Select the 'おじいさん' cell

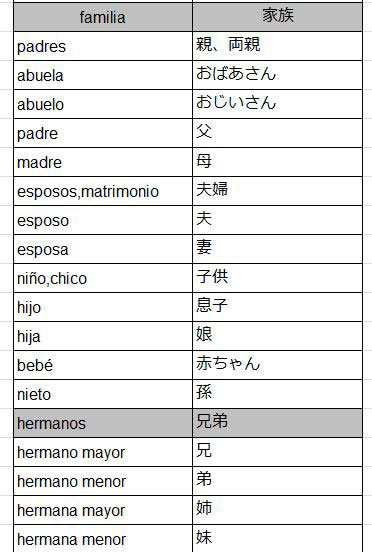pyautogui.click(x=277, y=104)
